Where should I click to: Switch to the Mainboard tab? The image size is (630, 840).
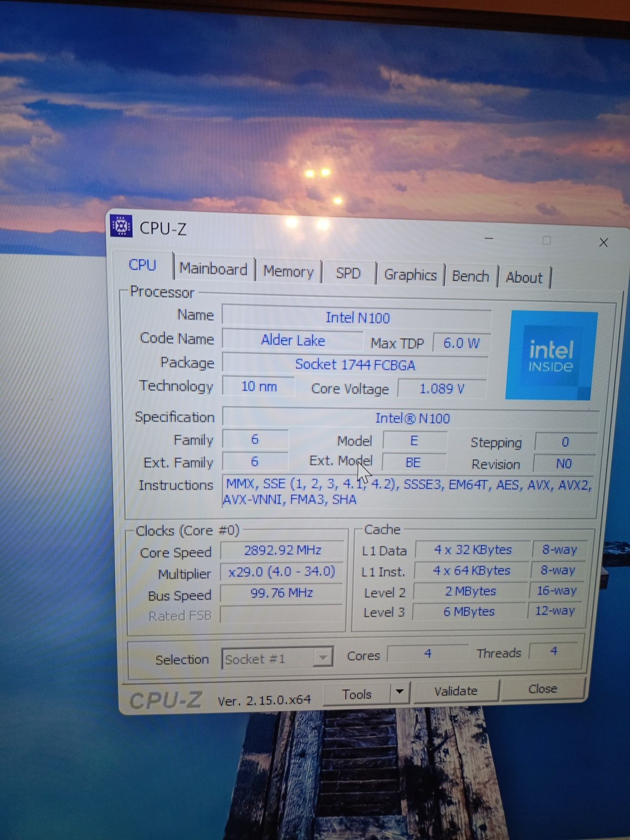click(x=213, y=269)
